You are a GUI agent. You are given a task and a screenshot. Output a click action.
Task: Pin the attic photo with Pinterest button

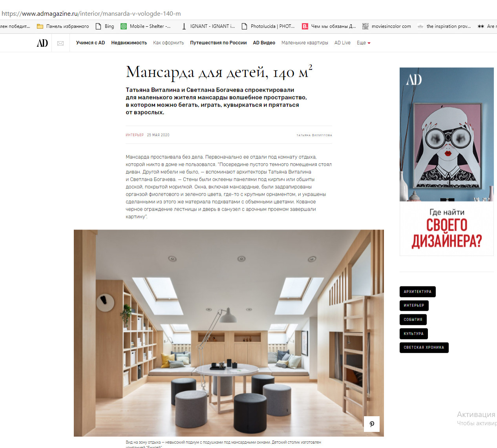pyautogui.click(x=371, y=424)
